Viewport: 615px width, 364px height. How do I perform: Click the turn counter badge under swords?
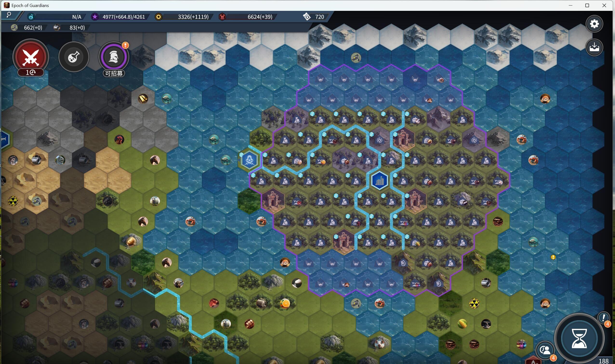point(31,72)
